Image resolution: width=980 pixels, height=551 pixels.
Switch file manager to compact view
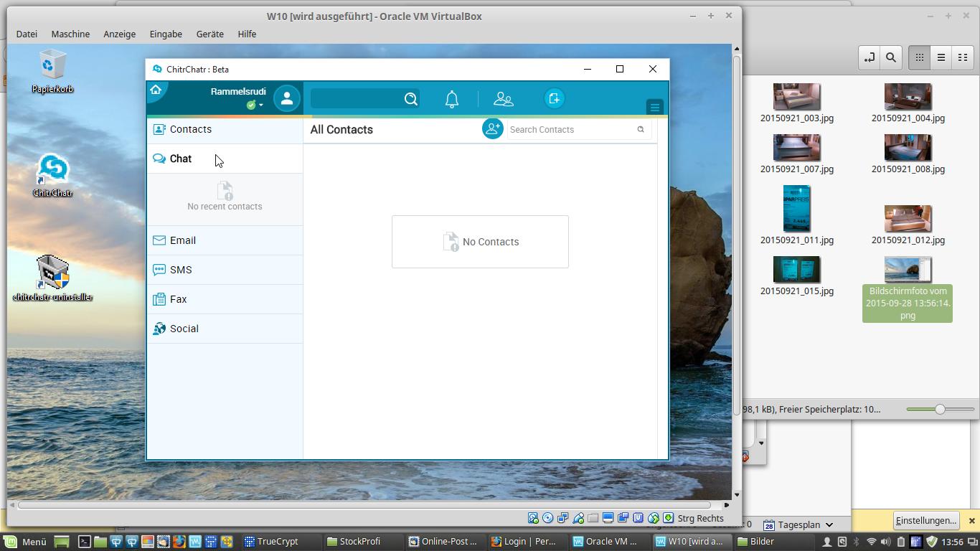[963, 58]
